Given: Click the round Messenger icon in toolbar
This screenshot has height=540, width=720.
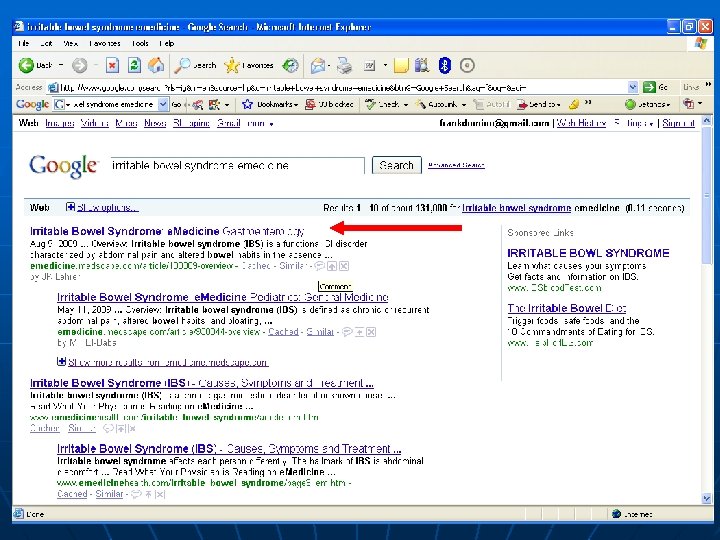Looking at the screenshot, I should coord(467,66).
